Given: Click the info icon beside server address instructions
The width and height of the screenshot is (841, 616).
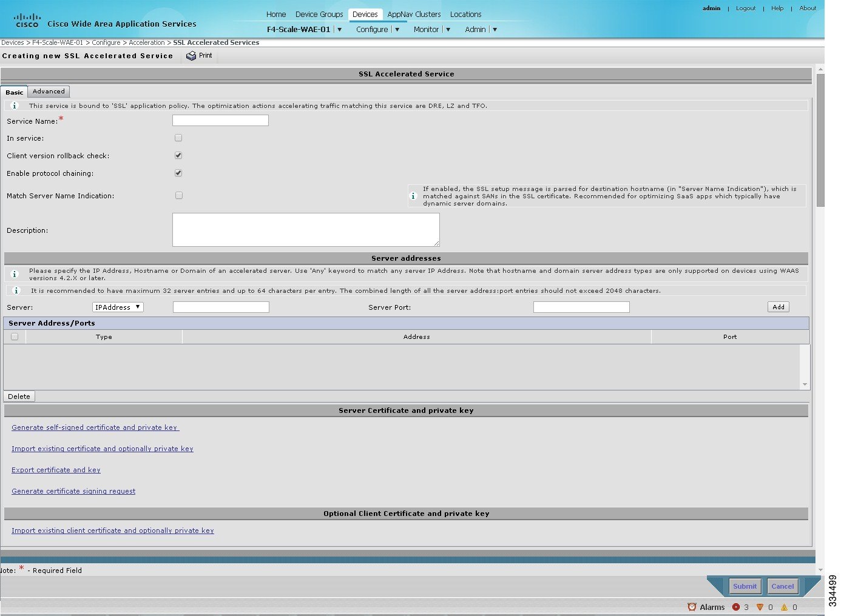Looking at the screenshot, I should point(15,274).
